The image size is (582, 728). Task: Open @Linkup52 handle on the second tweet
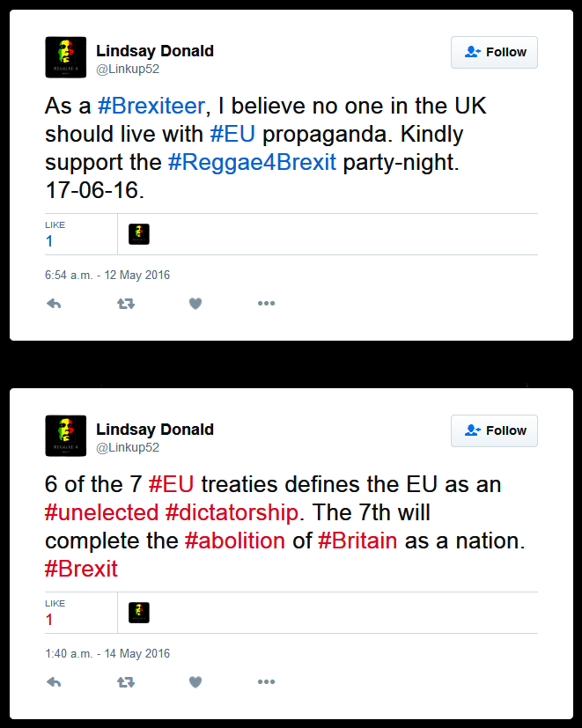point(128,447)
